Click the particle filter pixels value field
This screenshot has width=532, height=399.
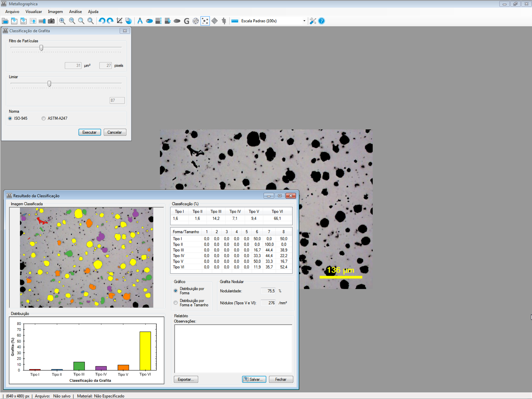tap(105, 65)
